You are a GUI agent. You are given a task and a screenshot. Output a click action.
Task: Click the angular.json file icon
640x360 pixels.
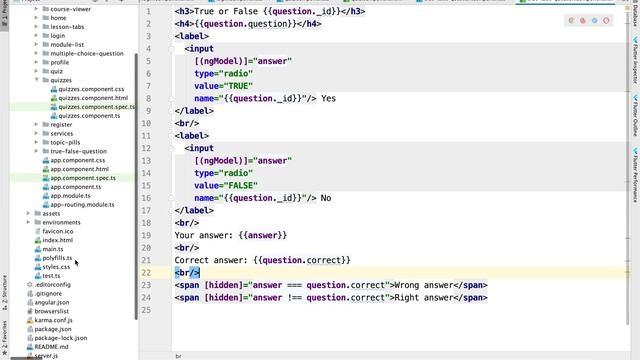(30, 303)
